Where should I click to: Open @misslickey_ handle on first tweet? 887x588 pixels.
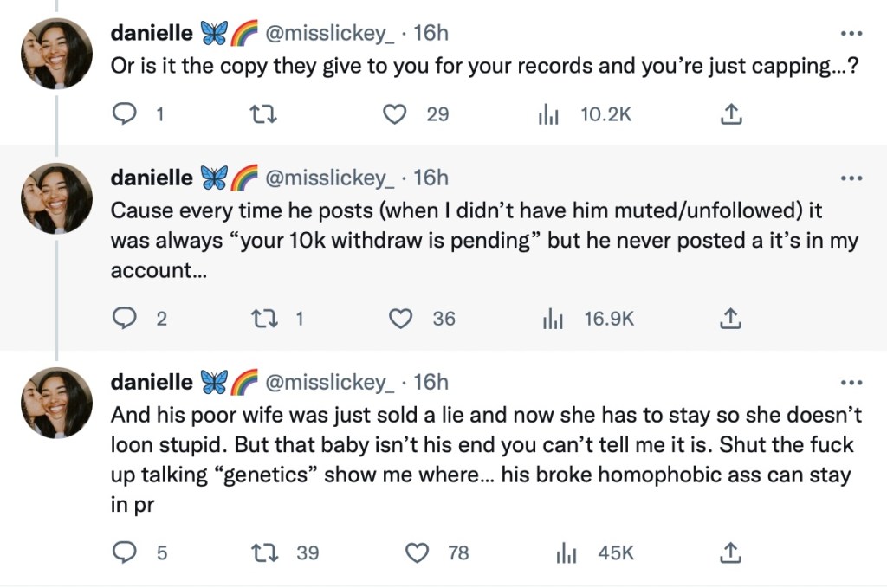point(332,34)
